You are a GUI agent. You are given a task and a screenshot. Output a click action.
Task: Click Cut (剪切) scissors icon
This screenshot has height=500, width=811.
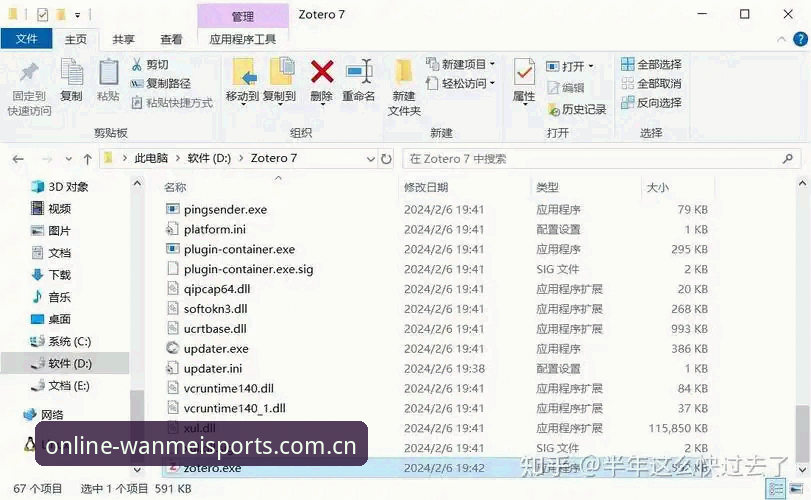point(137,65)
